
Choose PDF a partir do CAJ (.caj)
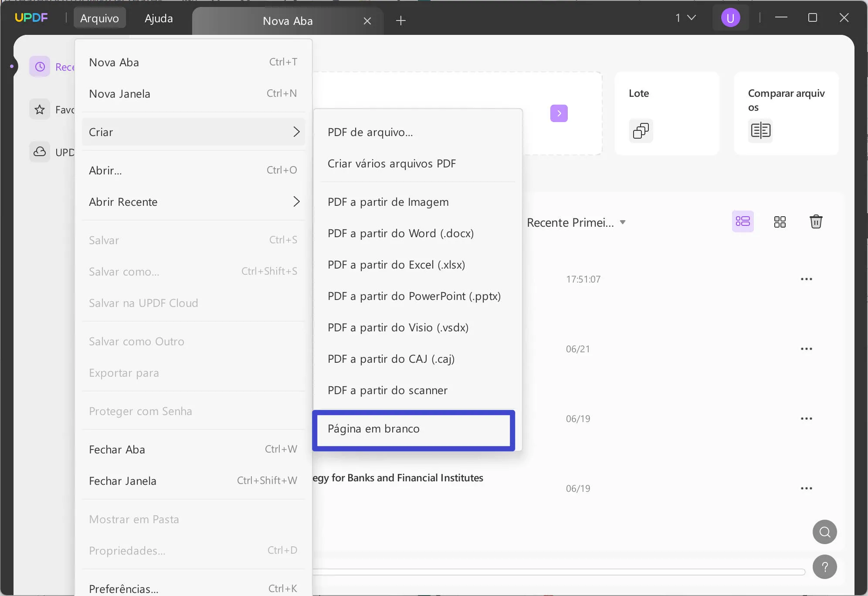pos(417,359)
